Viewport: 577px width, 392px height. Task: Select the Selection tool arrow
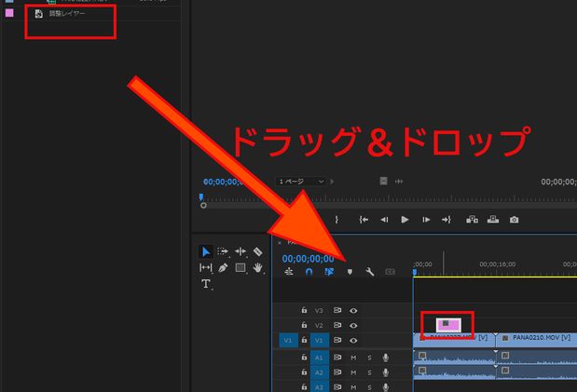[206, 251]
